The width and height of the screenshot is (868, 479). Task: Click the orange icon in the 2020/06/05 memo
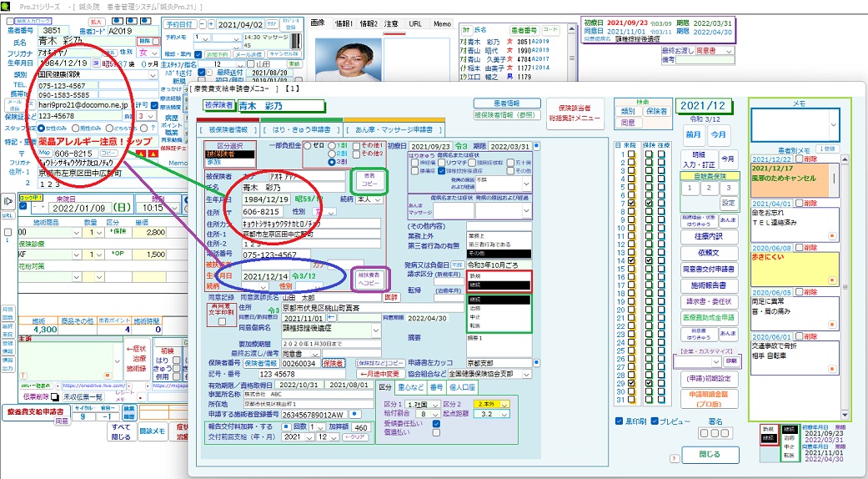(831, 325)
